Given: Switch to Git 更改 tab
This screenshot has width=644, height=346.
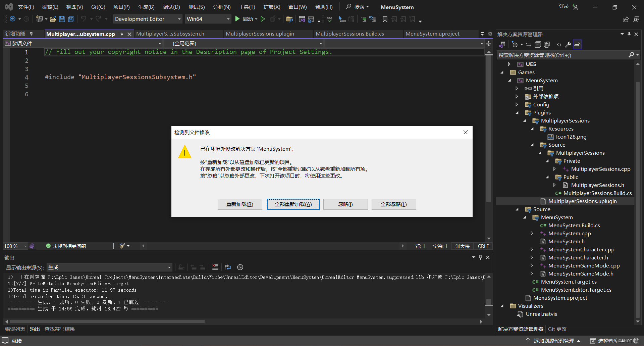Looking at the screenshot, I should (557, 329).
